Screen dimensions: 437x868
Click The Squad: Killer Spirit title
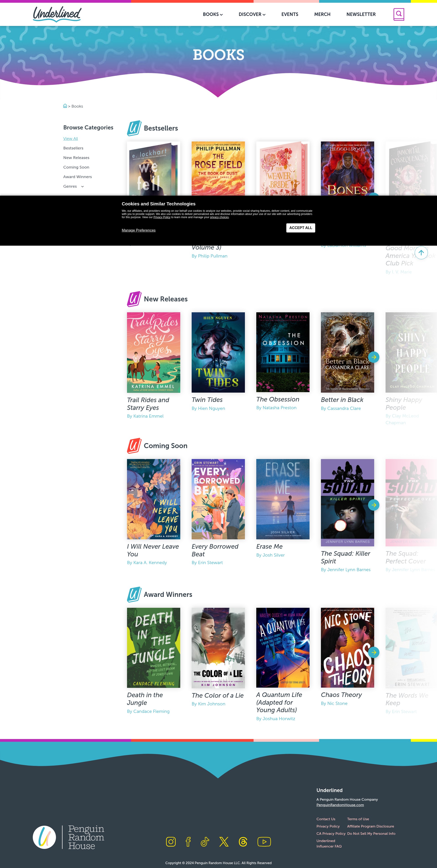point(346,557)
